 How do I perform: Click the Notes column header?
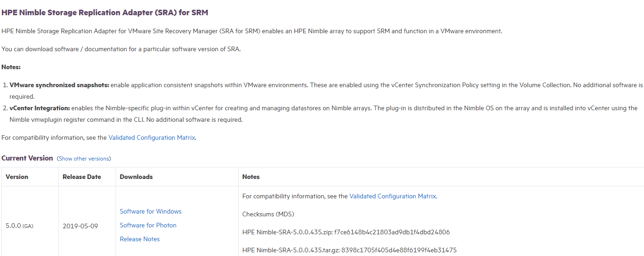click(x=251, y=177)
